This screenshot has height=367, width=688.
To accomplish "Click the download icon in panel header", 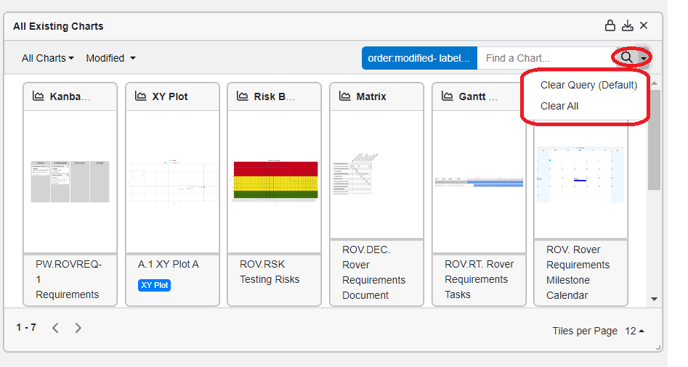I will pyautogui.click(x=627, y=25).
